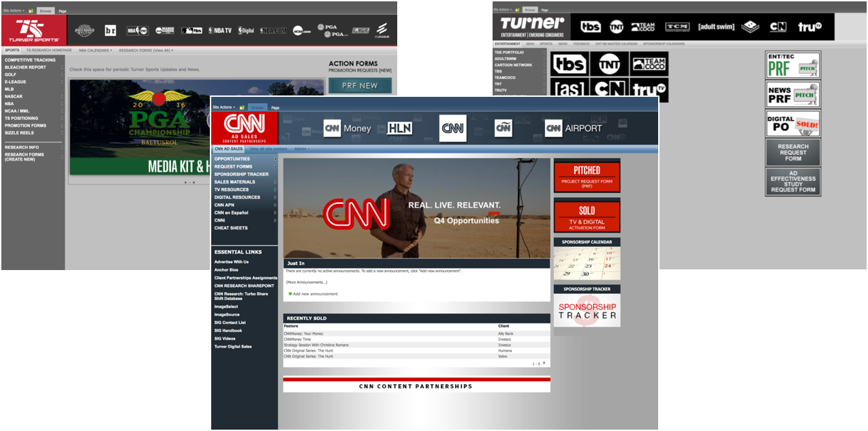Open the CNN en Español logo tile

click(x=503, y=128)
